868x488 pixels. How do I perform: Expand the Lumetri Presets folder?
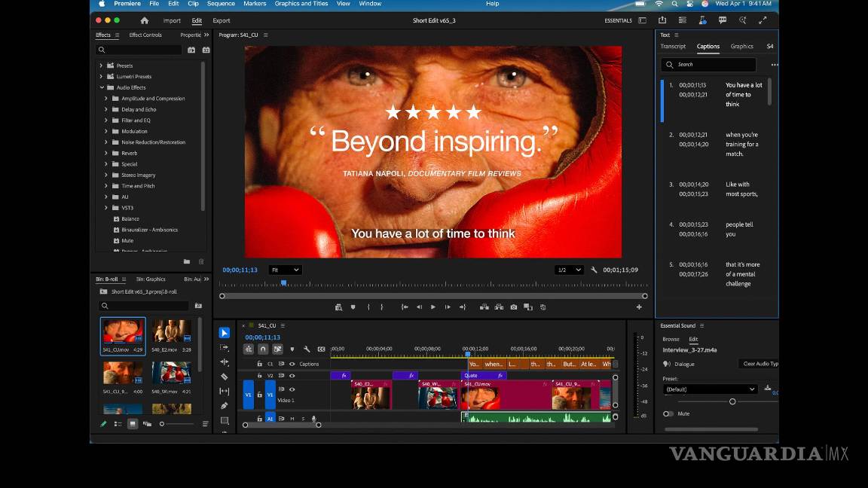click(101, 77)
